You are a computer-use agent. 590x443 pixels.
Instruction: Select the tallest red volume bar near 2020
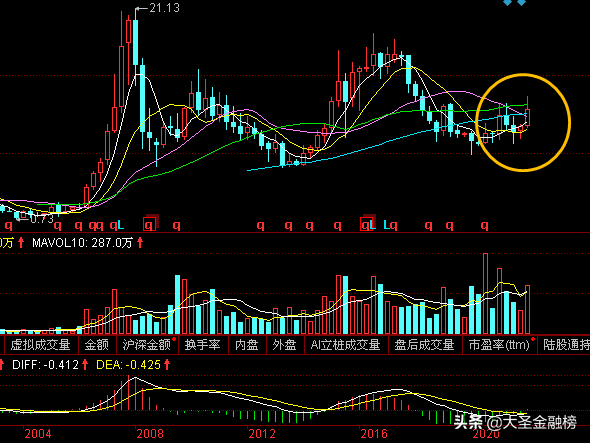click(x=485, y=294)
